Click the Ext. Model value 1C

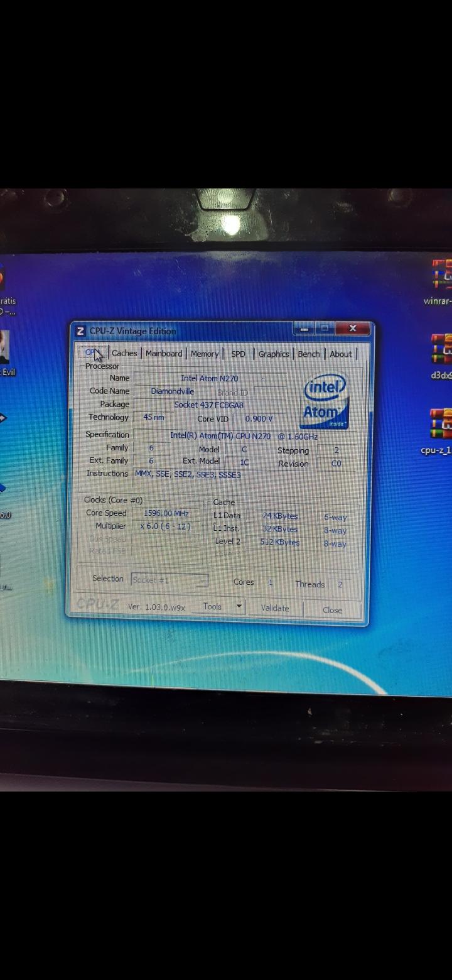tap(244, 462)
